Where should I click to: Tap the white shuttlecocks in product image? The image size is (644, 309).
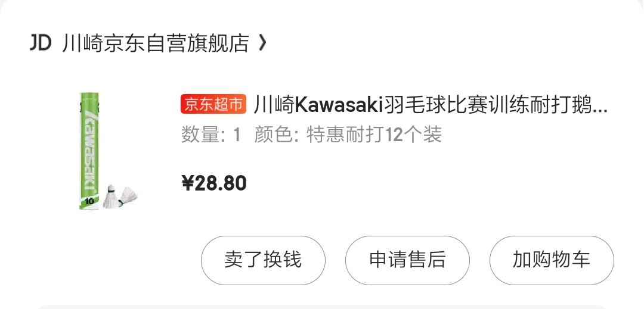coord(120,197)
